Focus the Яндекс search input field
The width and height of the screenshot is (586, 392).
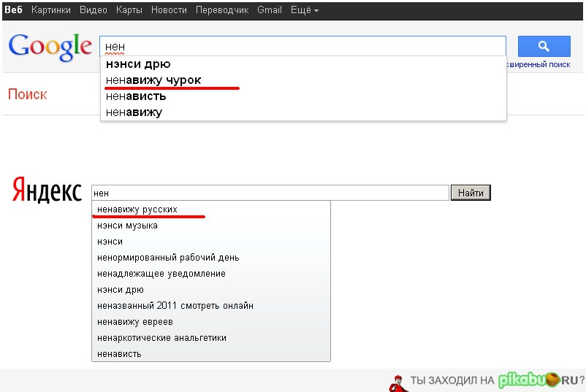pos(270,193)
